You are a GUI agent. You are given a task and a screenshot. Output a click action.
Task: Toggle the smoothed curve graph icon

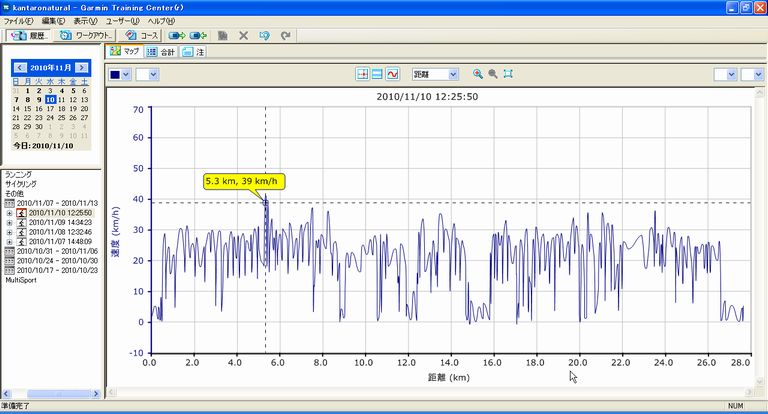392,74
